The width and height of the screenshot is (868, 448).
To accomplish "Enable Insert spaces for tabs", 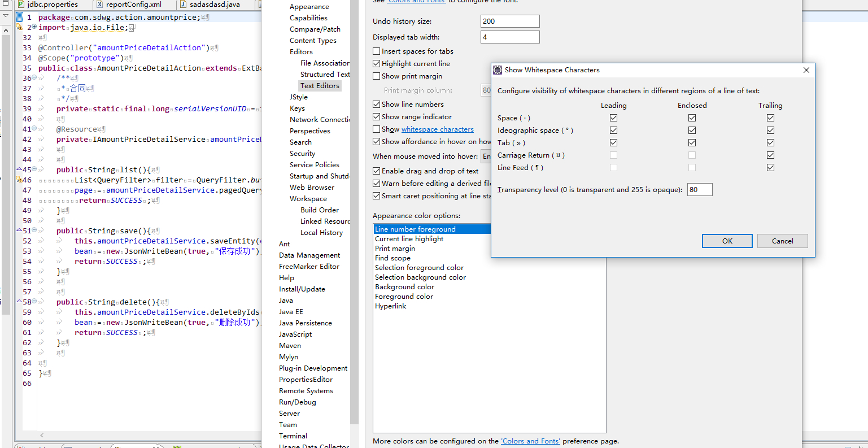I will pyautogui.click(x=377, y=51).
